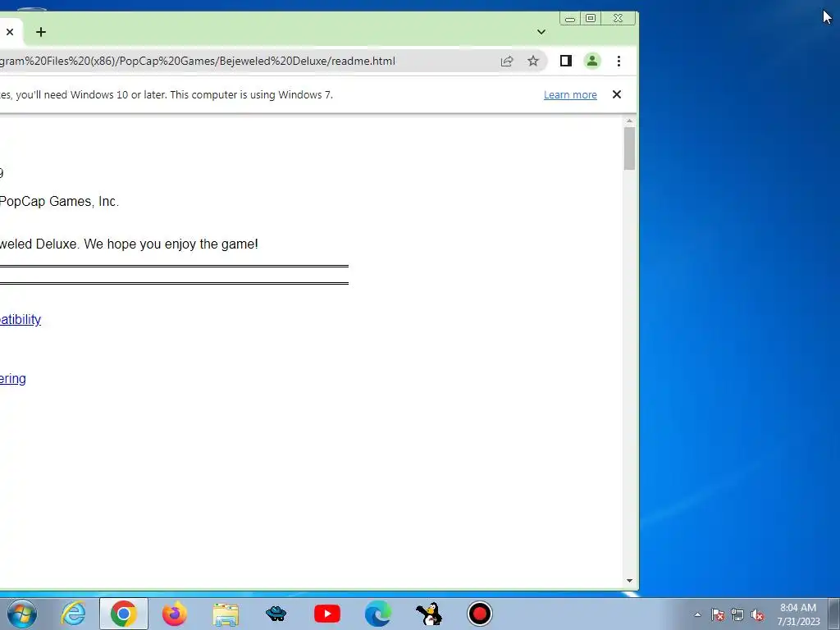Viewport: 840px width, 630px height.
Task: Click in the address bar on the readme.html URL
Action: (199, 61)
